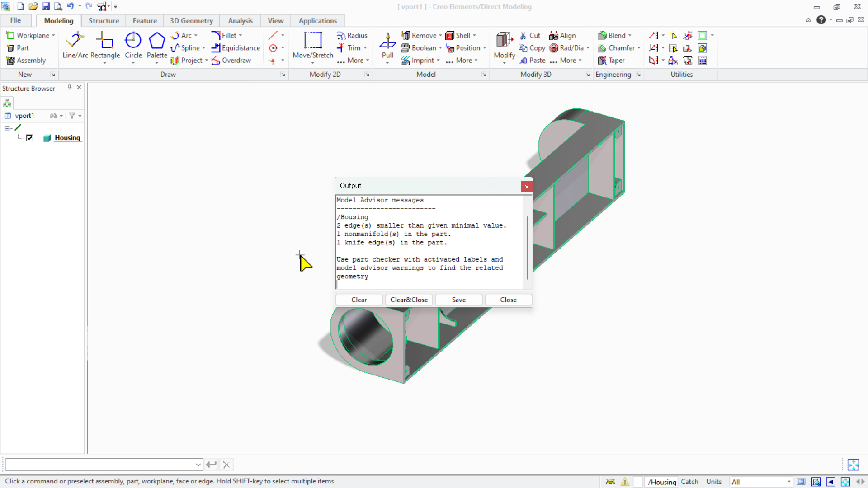This screenshot has width=868, height=488.
Task: Click Clear&Close in the Output dialog
Action: click(409, 300)
